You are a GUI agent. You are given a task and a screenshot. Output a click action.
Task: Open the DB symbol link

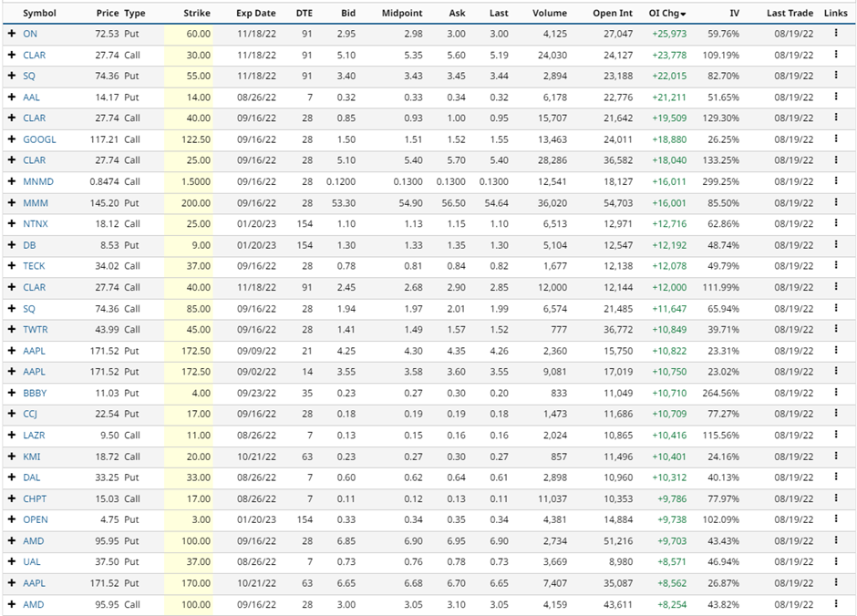[29, 245]
